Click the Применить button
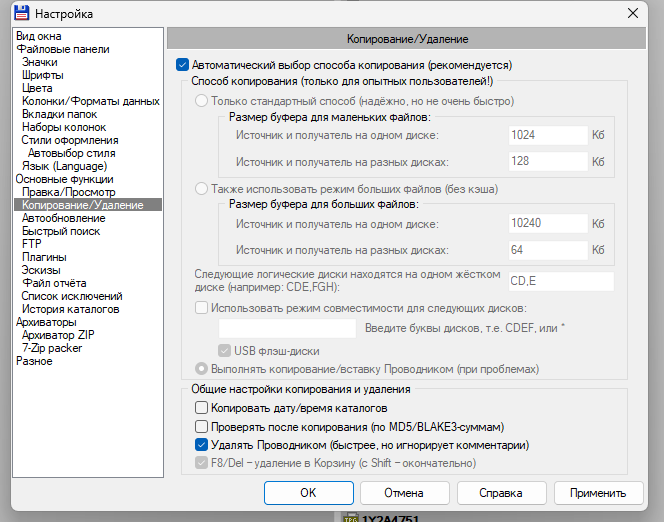The height and width of the screenshot is (522, 664). (x=598, y=493)
